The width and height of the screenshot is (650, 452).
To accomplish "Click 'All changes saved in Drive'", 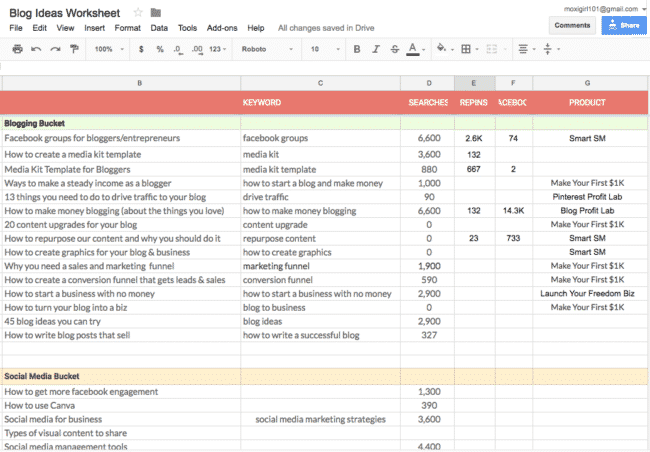I will [x=326, y=28].
